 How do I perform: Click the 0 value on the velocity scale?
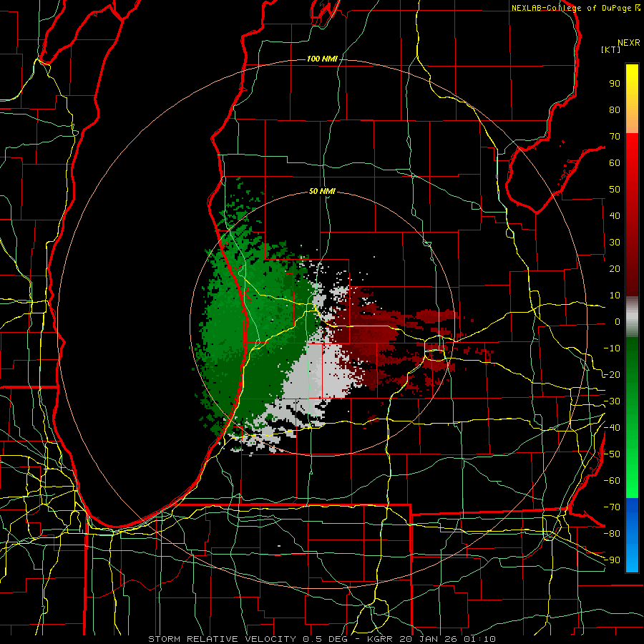618,322
